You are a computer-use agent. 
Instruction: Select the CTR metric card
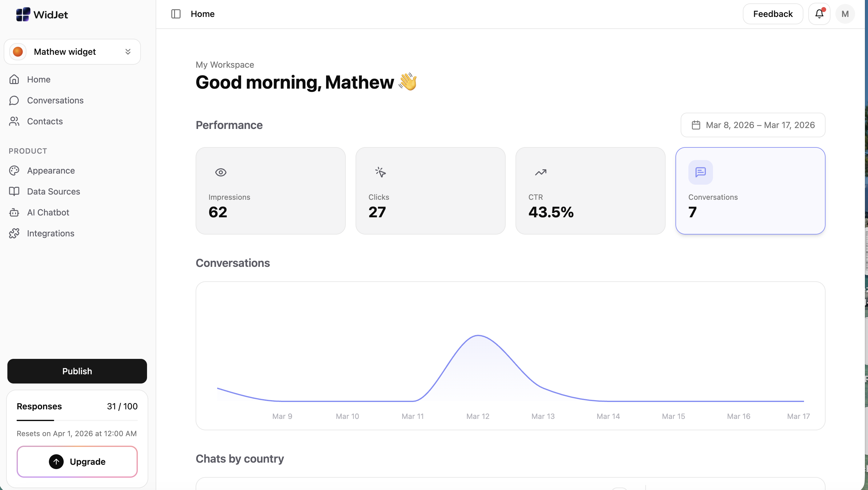click(590, 191)
